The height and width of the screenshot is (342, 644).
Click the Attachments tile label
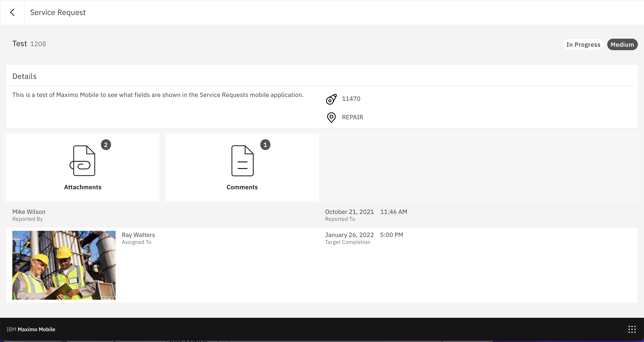coord(83,187)
